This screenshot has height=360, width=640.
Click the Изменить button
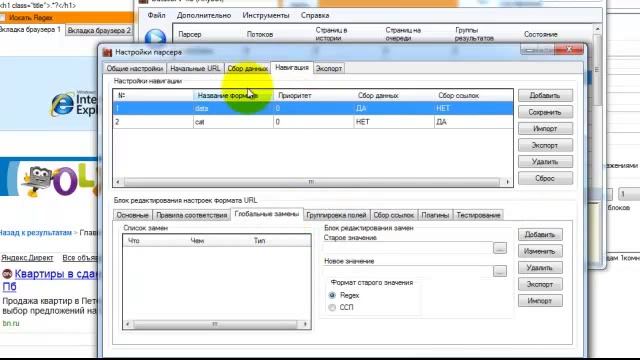click(x=540, y=251)
